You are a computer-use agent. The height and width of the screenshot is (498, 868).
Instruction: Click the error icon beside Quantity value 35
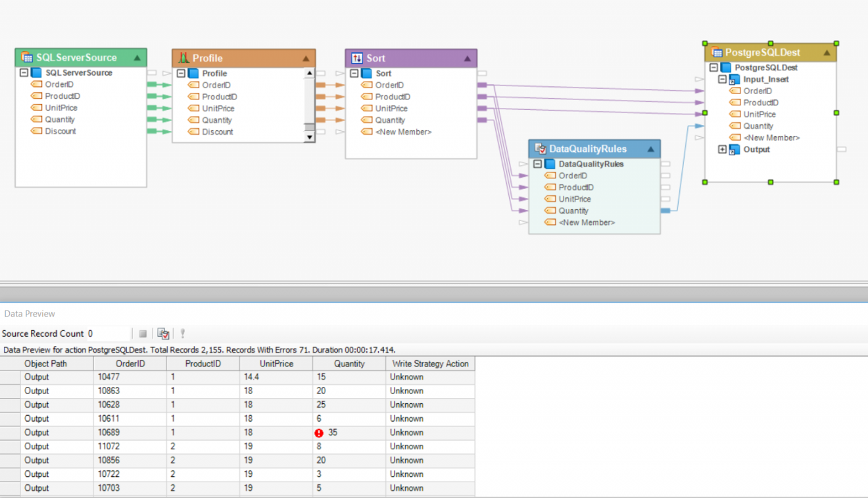coord(318,432)
